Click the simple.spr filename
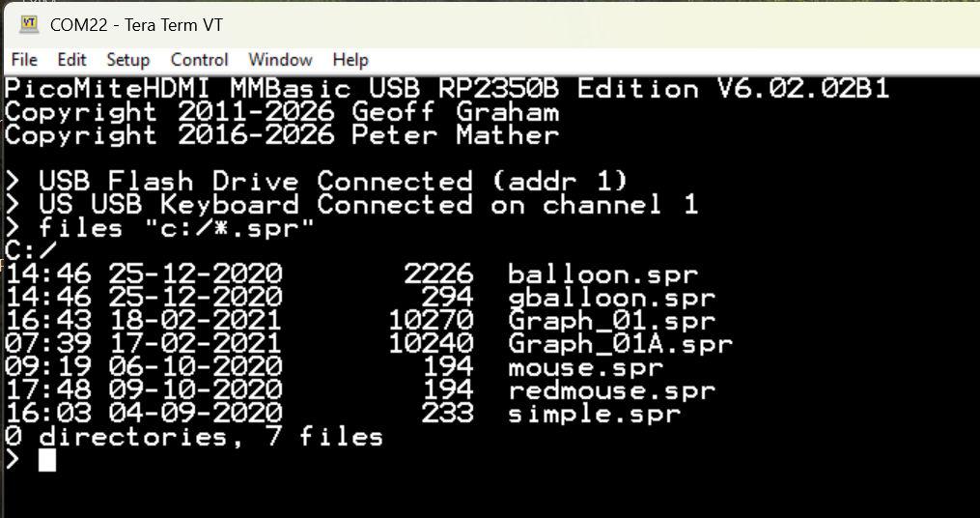The width and height of the screenshot is (980, 518). 594,414
